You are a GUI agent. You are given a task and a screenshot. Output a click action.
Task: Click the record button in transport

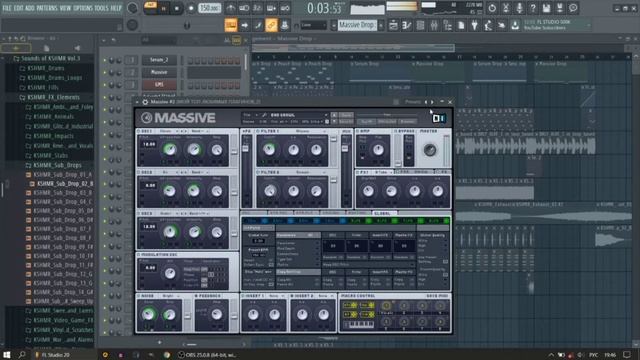191,9
